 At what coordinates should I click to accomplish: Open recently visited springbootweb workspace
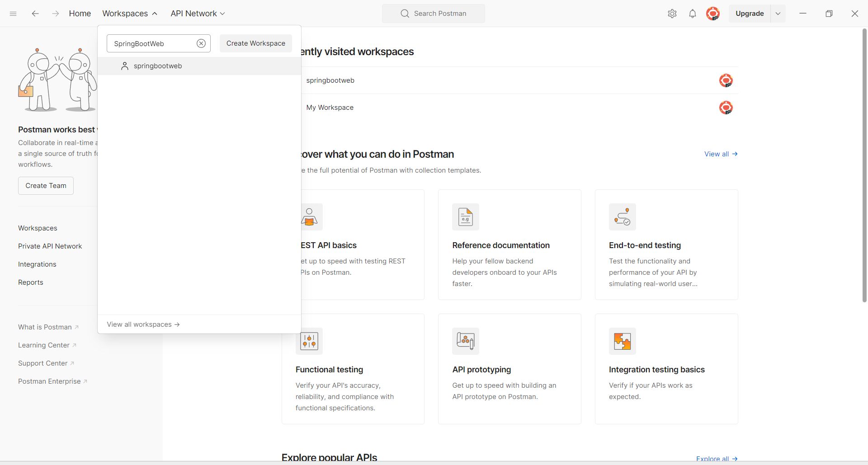click(330, 80)
